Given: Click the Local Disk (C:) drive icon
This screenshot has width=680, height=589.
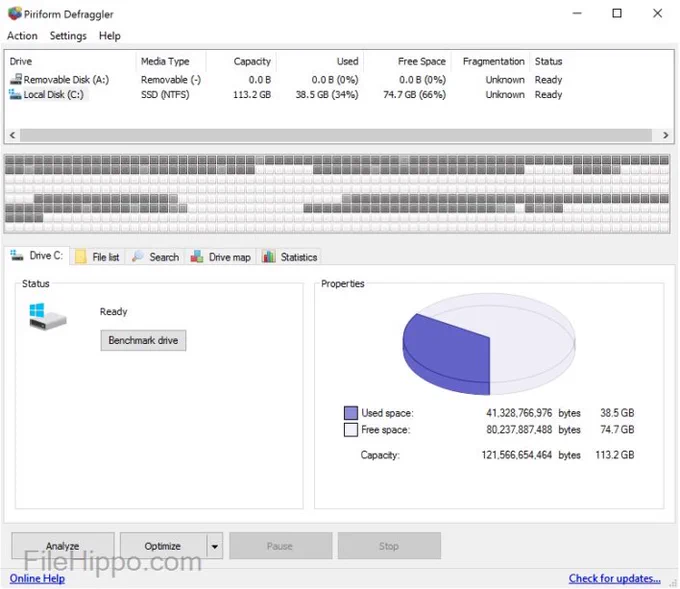Looking at the screenshot, I should pos(15,94).
